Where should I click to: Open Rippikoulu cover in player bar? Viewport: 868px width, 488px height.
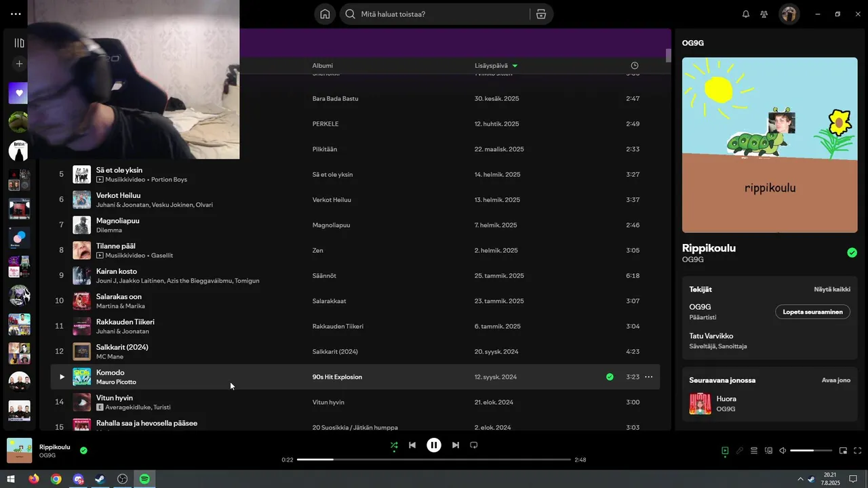20,451
